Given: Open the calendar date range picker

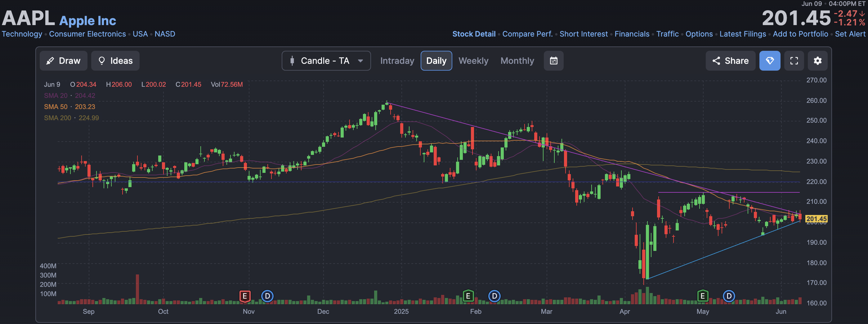Looking at the screenshot, I should tap(554, 61).
